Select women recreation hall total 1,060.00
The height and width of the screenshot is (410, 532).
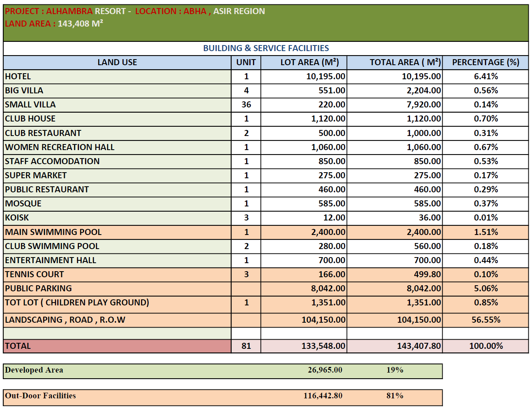click(x=424, y=147)
